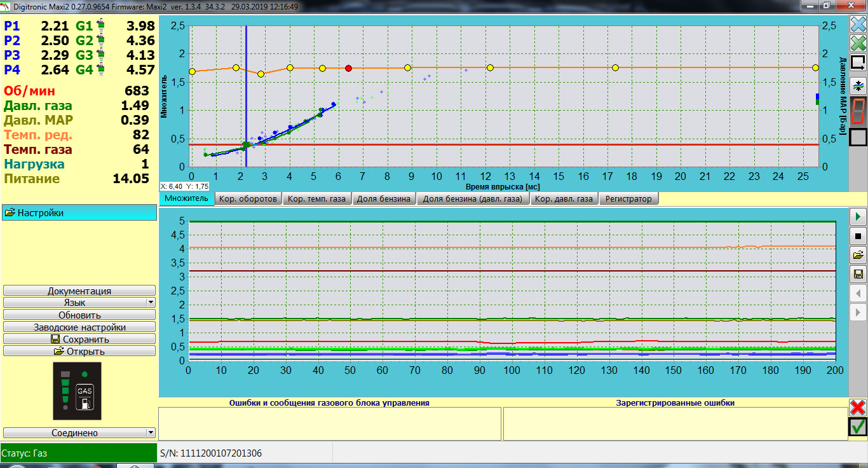Viewport: 868px width, 468px height.
Task: Click the right arrow beside the lower graph
Action: [x=858, y=312]
